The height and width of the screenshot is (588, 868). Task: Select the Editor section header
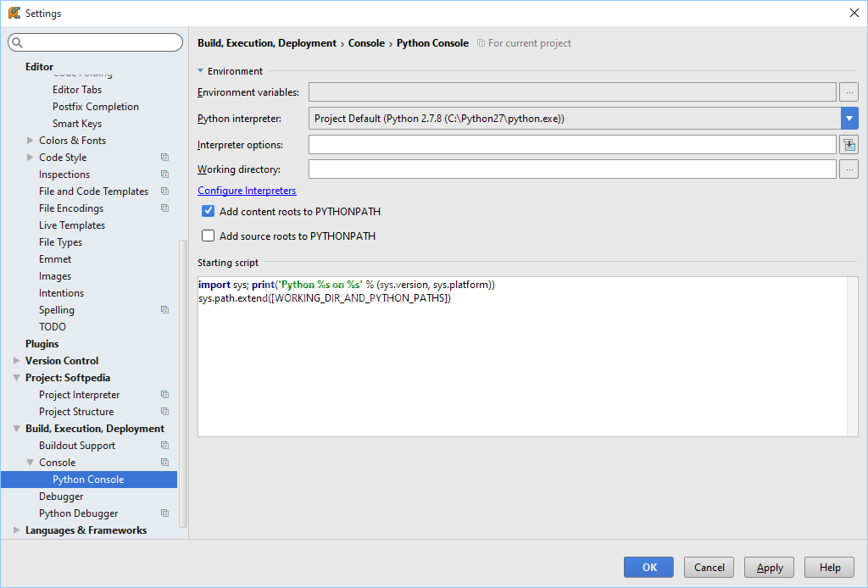click(x=39, y=66)
